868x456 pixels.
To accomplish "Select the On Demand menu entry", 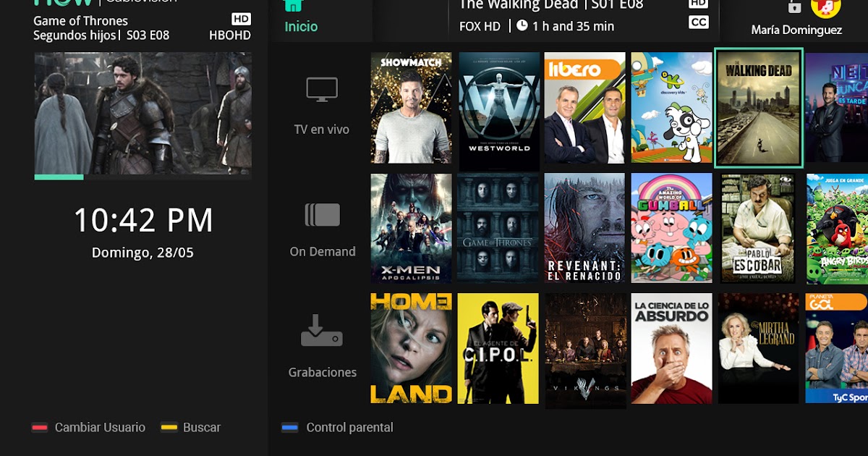I will (x=323, y=251).
